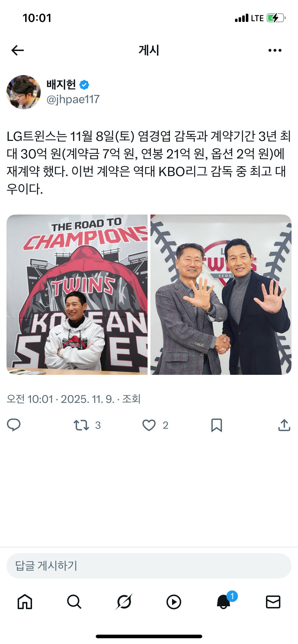Open the Korean Series banner photo
This screenshot has width=298, height=644.
point(77,295)
